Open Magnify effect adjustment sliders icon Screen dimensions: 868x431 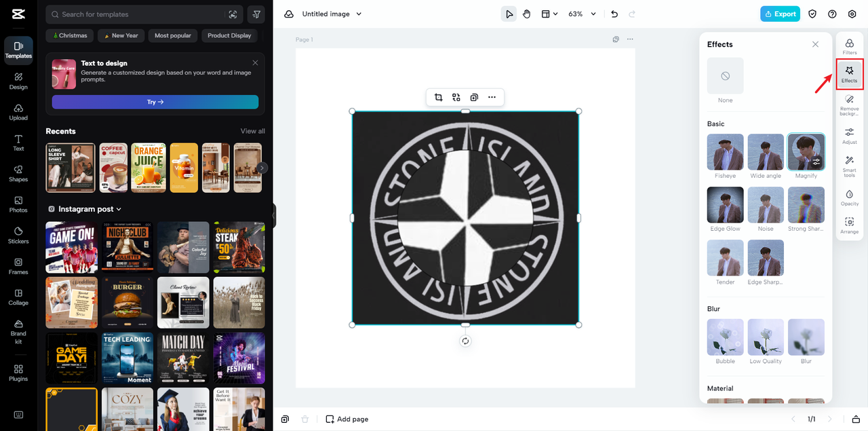click(x=816, y=162)
